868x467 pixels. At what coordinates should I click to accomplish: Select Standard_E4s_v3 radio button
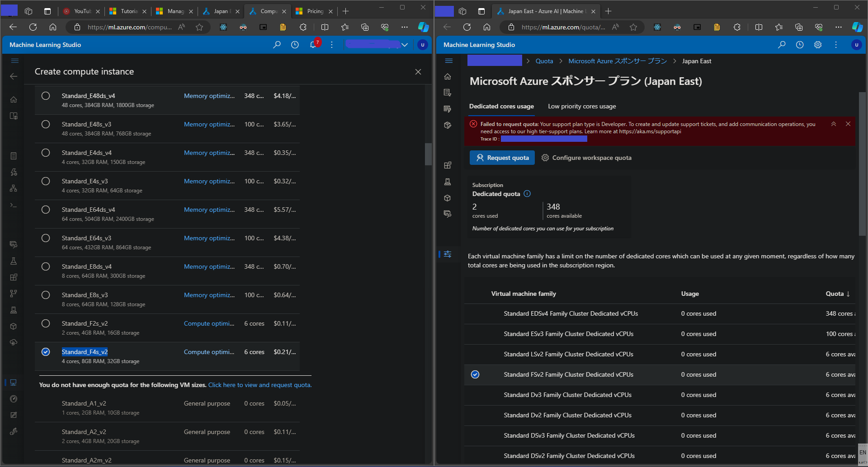pyautogui.click(x=46, y=181)
